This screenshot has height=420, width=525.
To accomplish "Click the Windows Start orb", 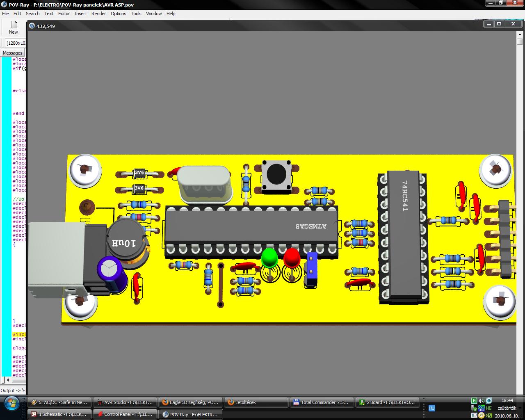I will pos(11,404).
